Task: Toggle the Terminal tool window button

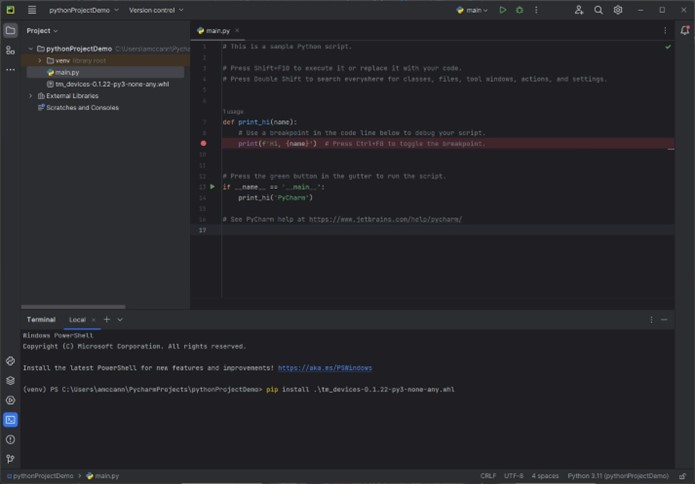Action: [10, 419]
